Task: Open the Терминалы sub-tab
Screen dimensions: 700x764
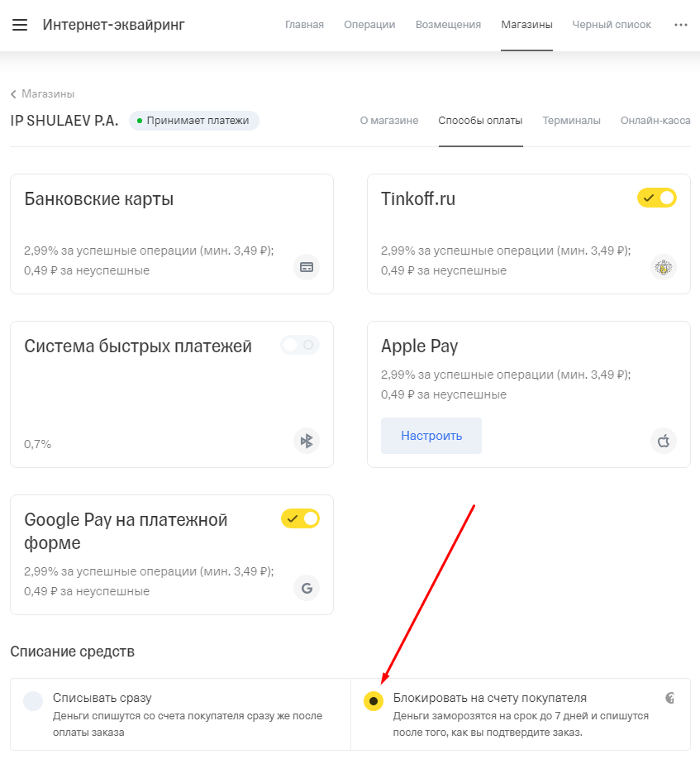Action: tap(571, 121)
